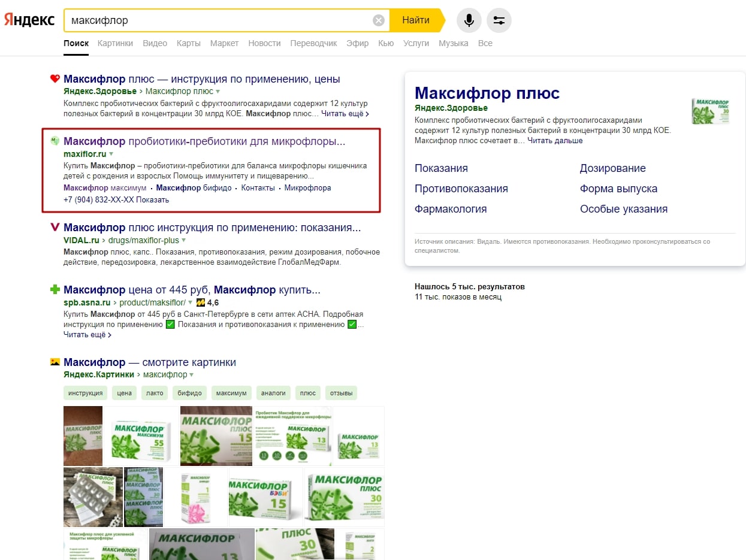This screenshot has height=560, width=746.
Task: Expand the dropdown arrow after Яндекс.Картинки максифлор
Action: [192, 375]
